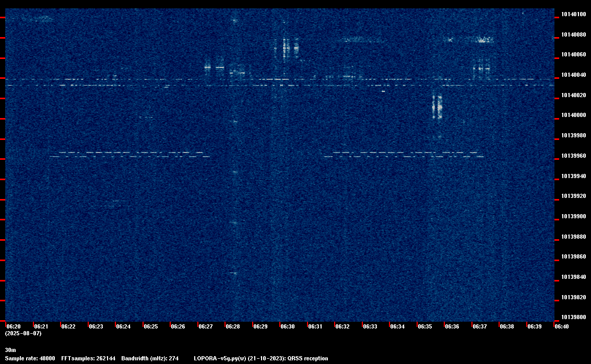The height and width of the screenshot is (364, 591).
Task: Click the 06:27 time label
Action: click(205, 326)
